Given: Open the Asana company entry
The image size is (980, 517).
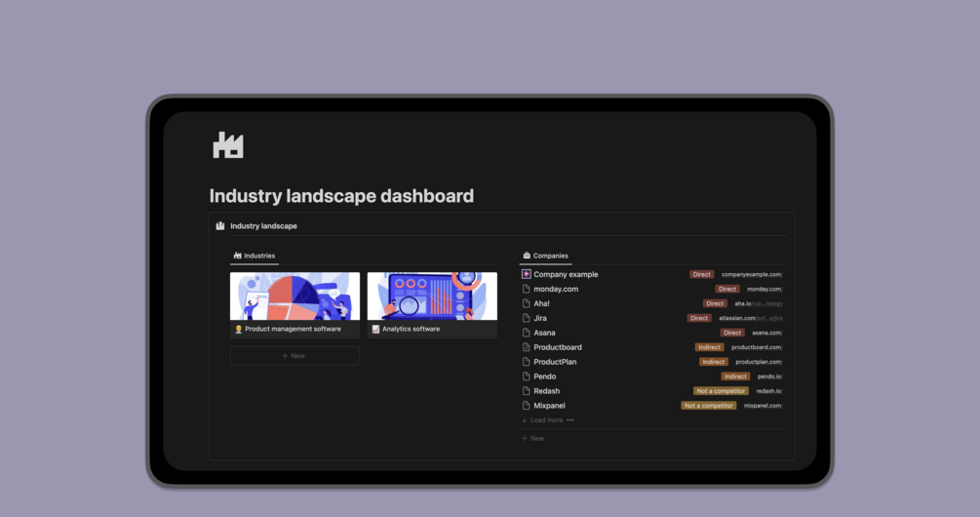Looking at the screenshot, I should click(544, 333).
